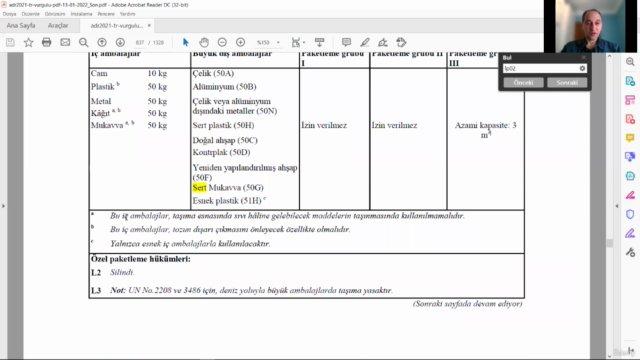Click the text Esnek plastik (51H)
Image resolution: width=640 pixels, height=360 pixels.
(227, 200)
